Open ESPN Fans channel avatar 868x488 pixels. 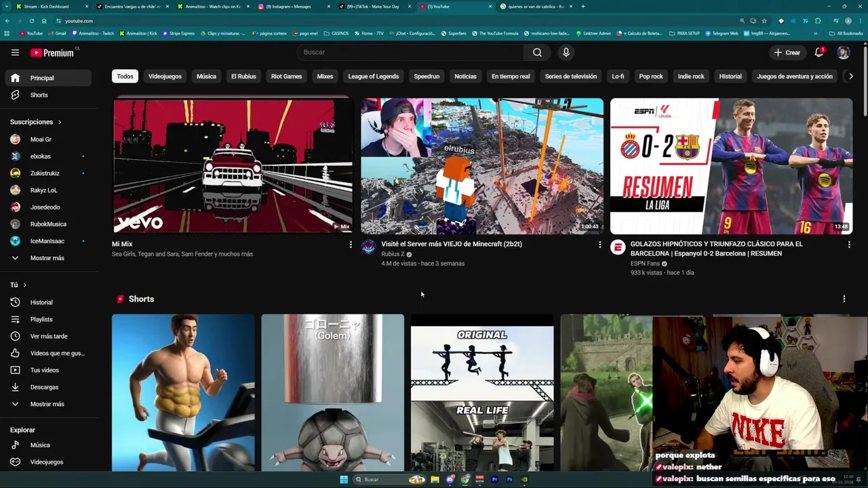click(618, 247)
